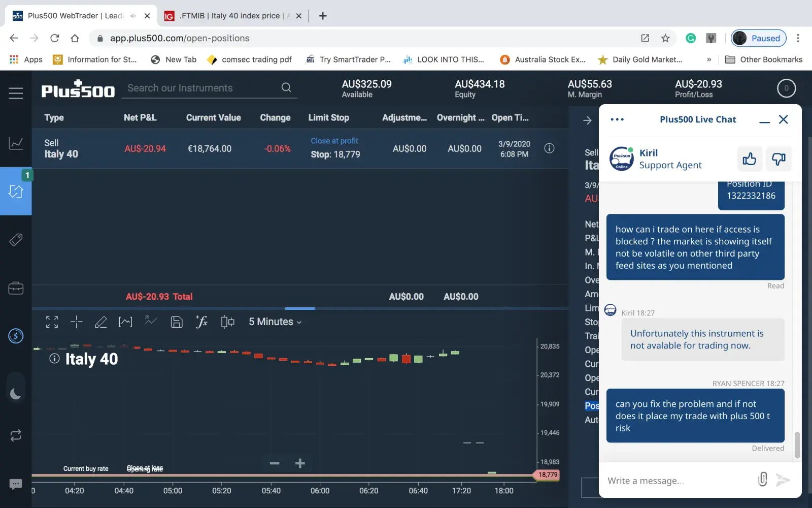Expand hidden bookmarks chevron

pyautogui.click(x=709, y=59)
